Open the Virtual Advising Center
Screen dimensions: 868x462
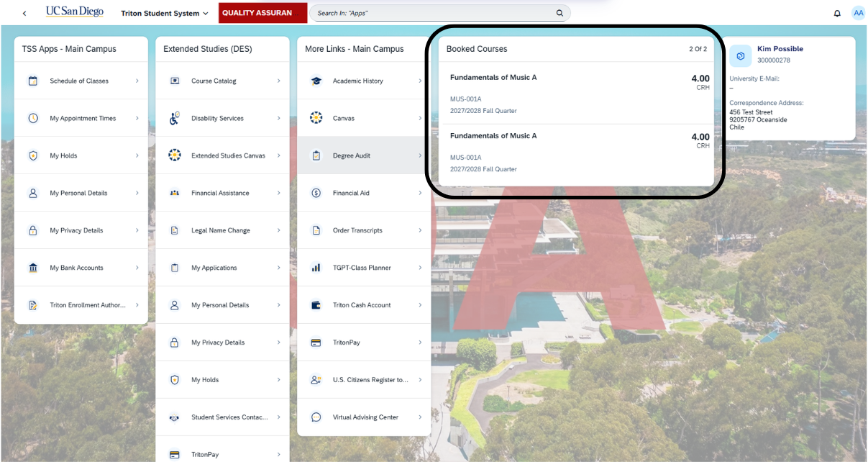click(x=364, y=417)
